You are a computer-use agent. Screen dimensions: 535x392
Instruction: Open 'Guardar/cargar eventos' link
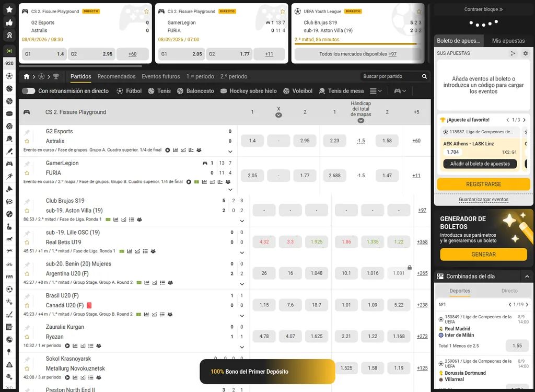pos(483,200)
